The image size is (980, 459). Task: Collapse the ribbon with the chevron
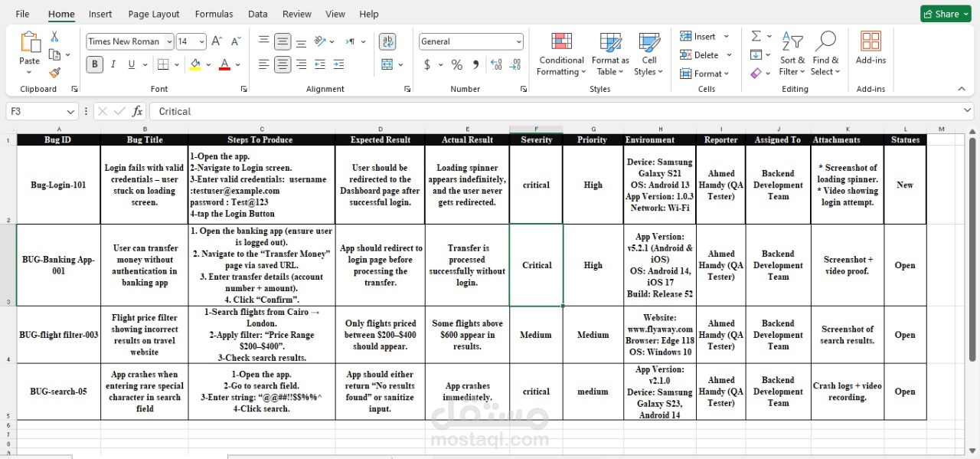tap(961, 89)
